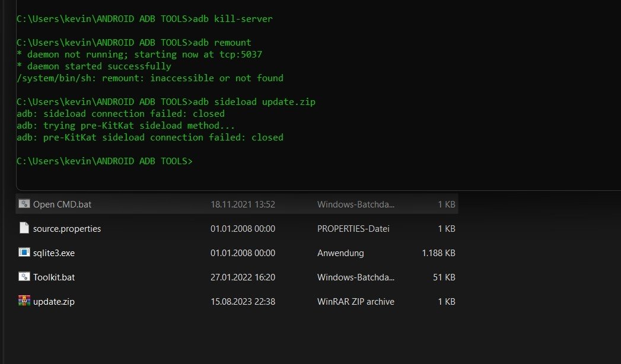Click the 15.08.2023 22:38 date of update.zip
The image size is (621, 364).
pos(243,302)
